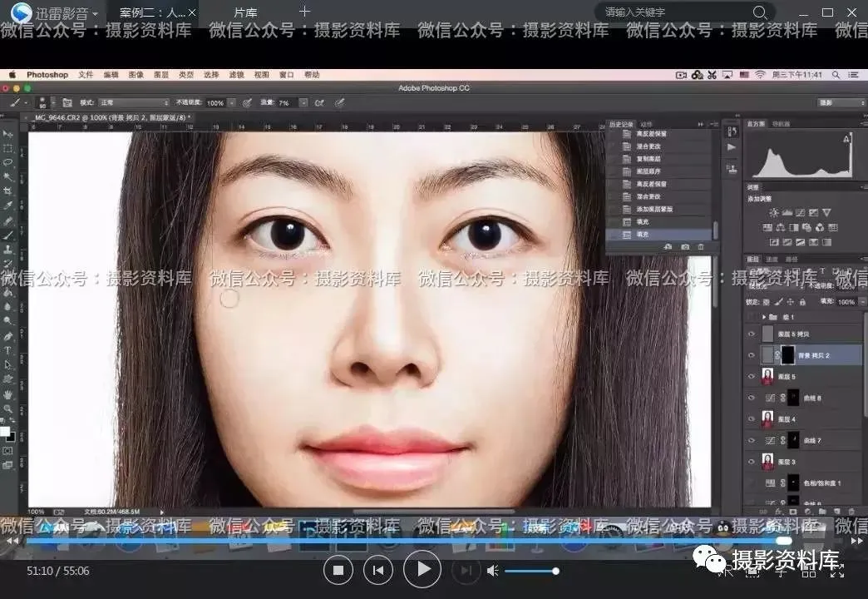Adjust the volume slider
Image resolution: width=868 pixels, height=599 pixels.
click(x=531, y=571)
